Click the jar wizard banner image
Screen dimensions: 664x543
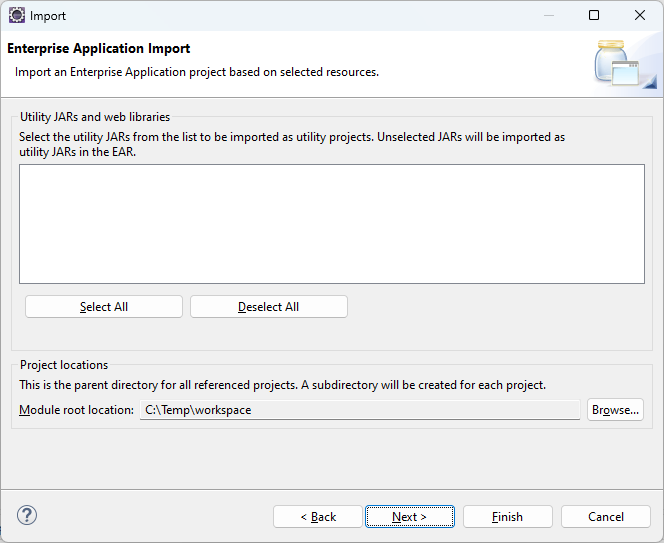click(x=617, y=62)
